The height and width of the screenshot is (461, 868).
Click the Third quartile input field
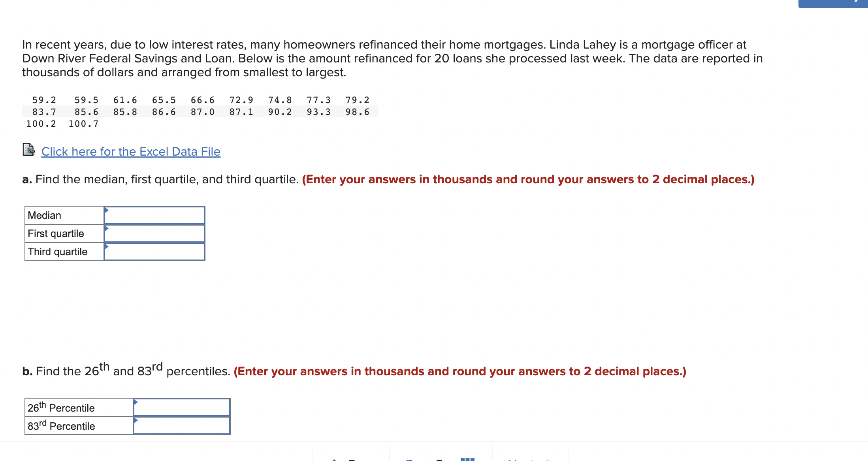pos(155,251)
